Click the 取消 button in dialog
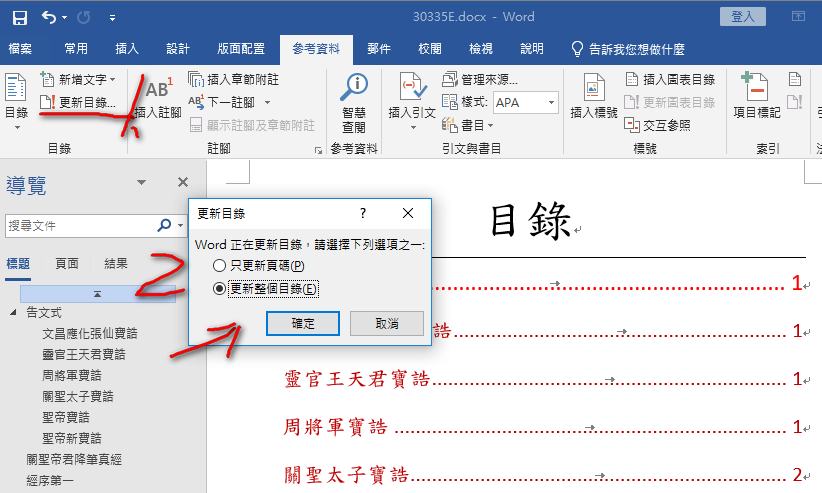 (x=386, y=323)
